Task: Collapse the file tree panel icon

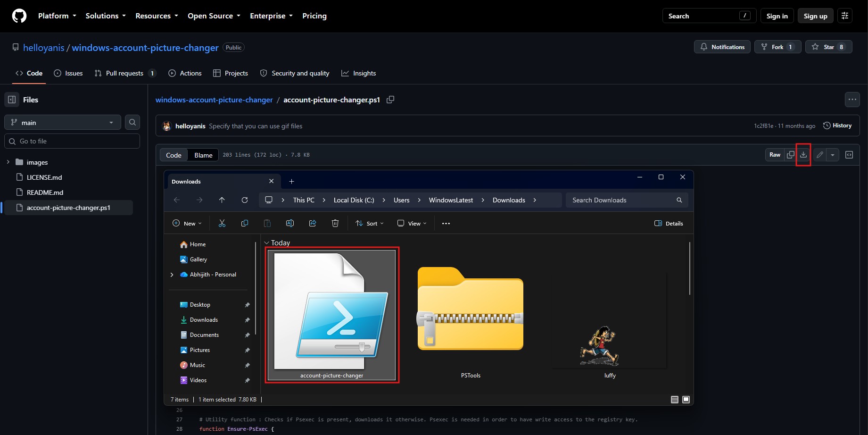Action: coord(12,100)
